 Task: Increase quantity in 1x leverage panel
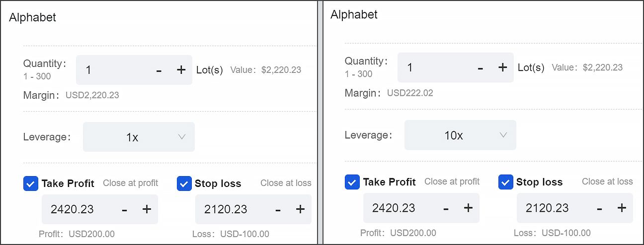click(x=181, y=70)
